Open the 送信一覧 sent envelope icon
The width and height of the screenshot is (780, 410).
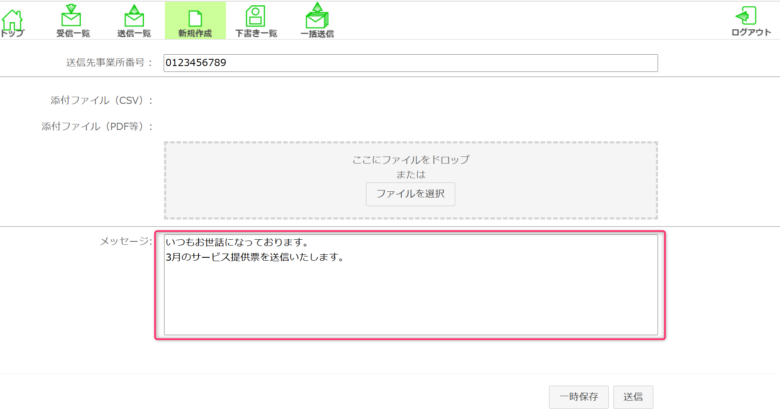click(133, 16)
